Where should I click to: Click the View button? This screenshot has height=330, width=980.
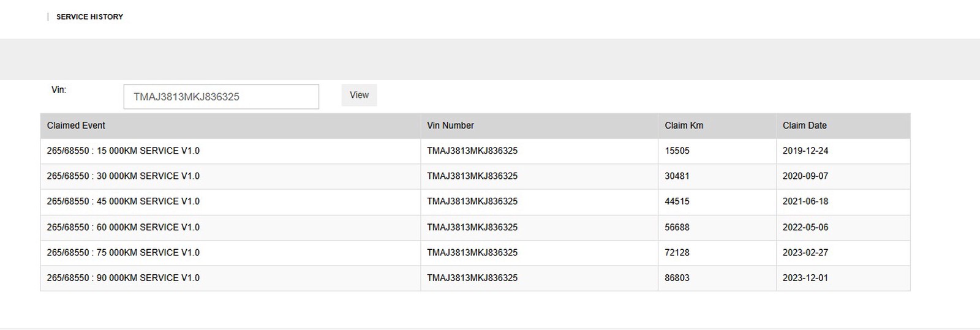pos(359,96)
